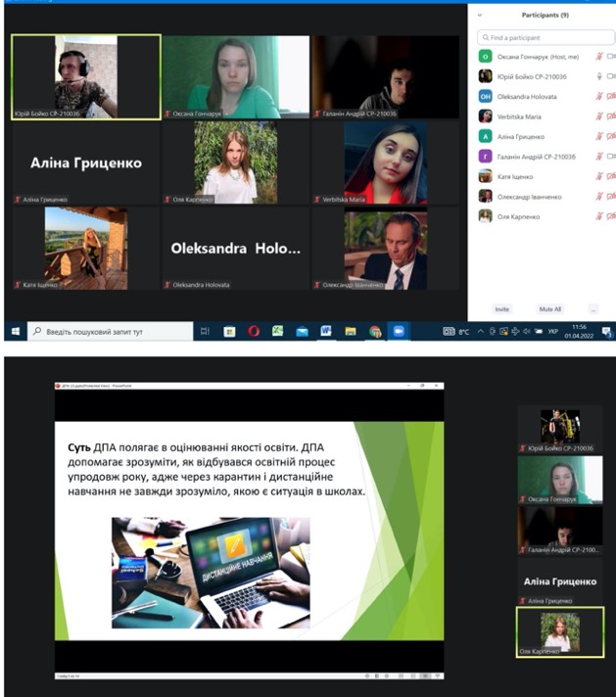Click muted mic icon beside Verbitska Maria in list
This screenshot has height=697, width=616.
click(599, 116)
